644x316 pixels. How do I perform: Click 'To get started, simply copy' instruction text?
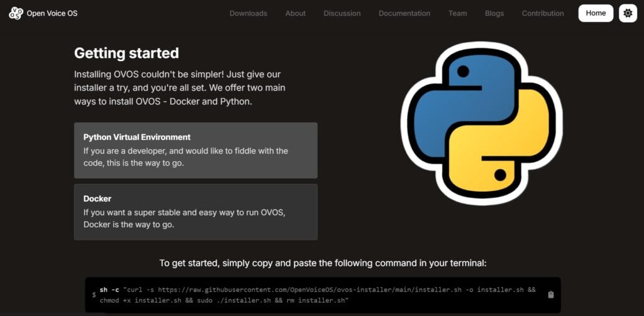323,263
